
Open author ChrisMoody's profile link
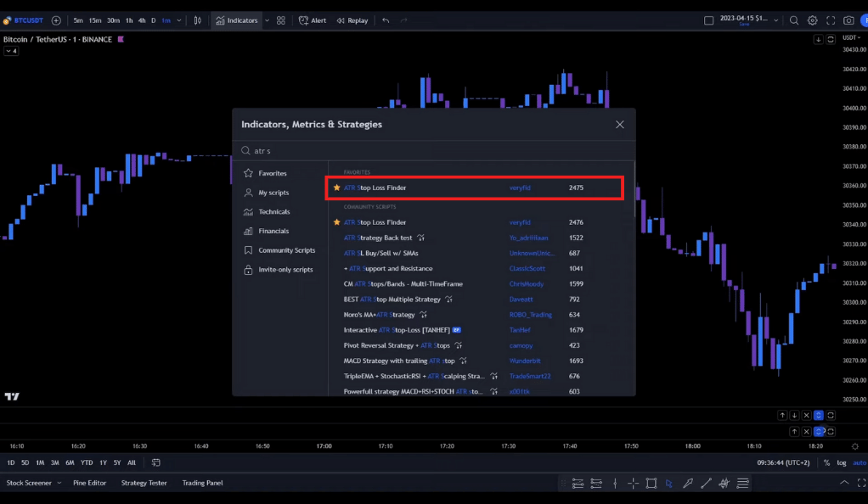tap(527, 283)
